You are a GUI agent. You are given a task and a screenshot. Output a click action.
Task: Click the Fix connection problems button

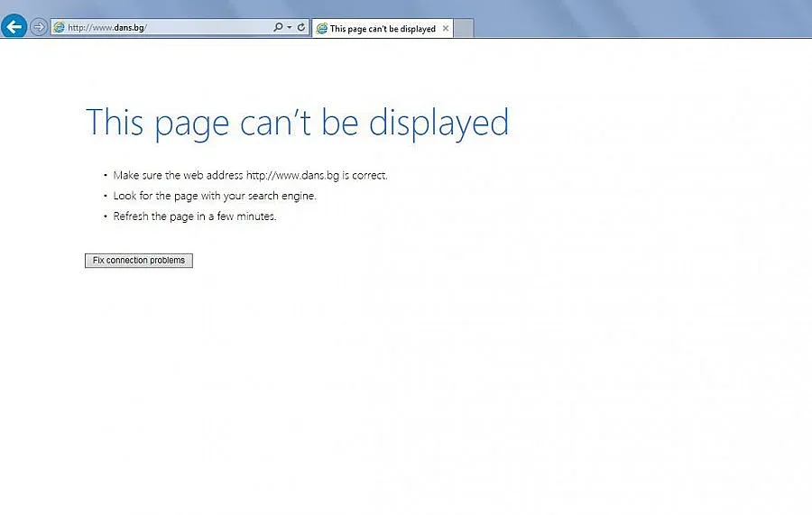(x=139, y=261)
